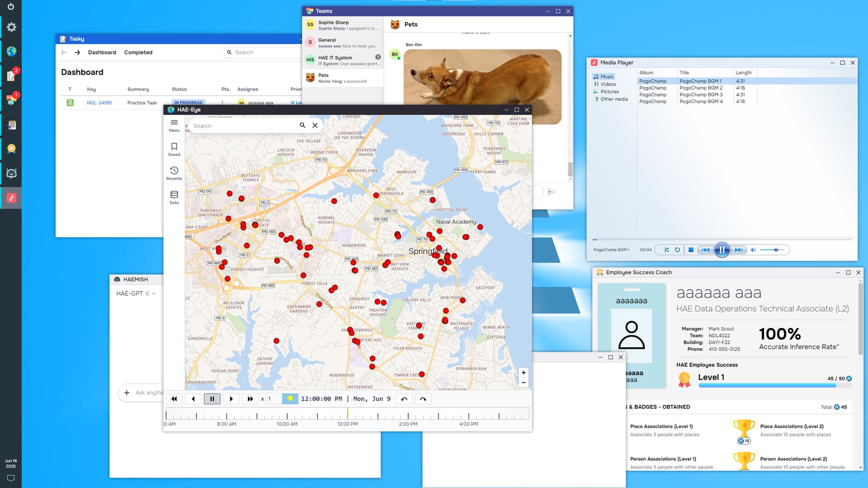Click the map search magnifier icon

pyautogui.click(x=302, y=126)
